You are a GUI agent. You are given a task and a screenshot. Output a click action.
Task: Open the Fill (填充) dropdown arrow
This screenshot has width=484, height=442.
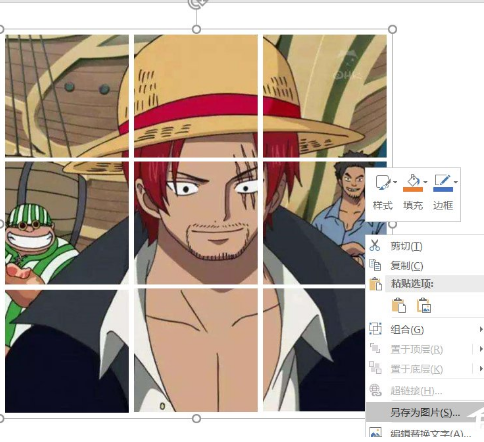[425, 182]
